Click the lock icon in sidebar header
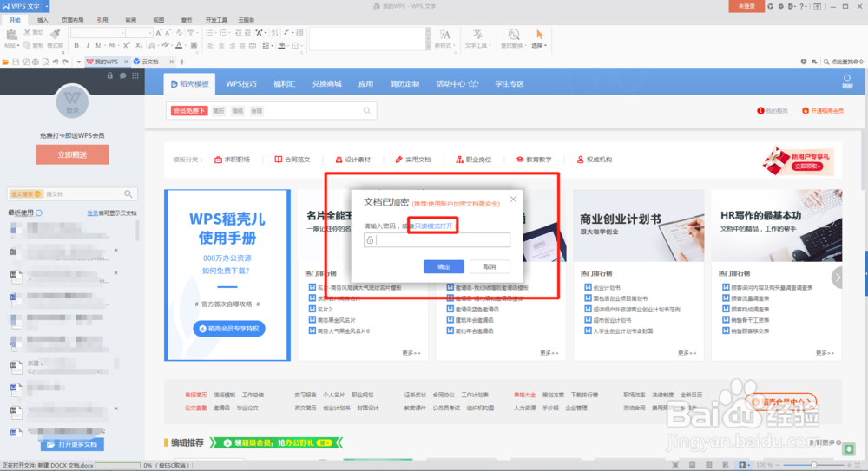The height and width of the screenshot is (471, 868). click(x=110, y=75)
